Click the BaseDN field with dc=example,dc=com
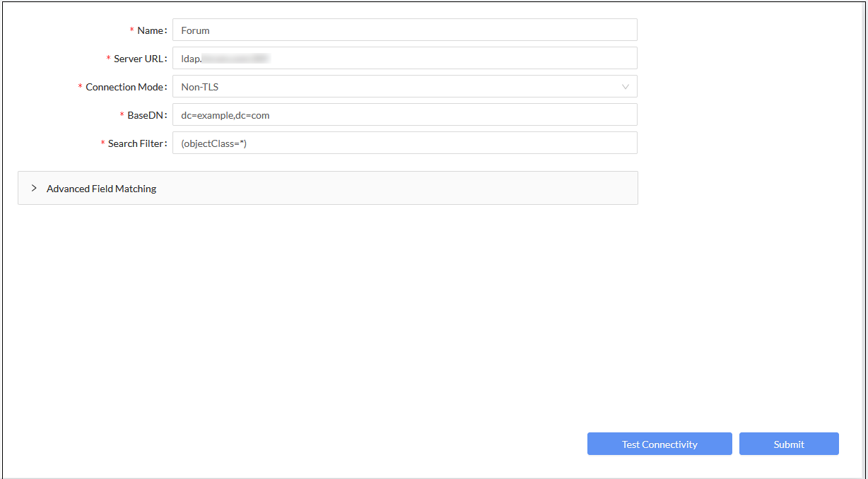The height and width of the screenshot is (479, 868). 403,114
